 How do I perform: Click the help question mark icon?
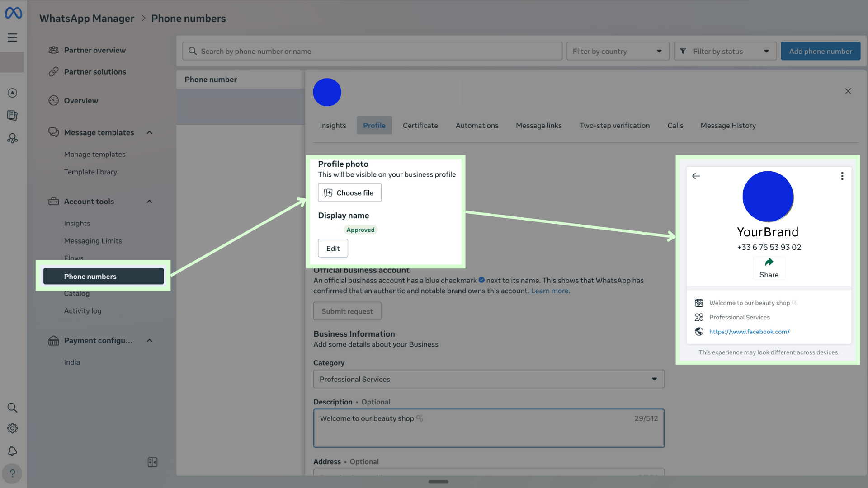(13, 474)
